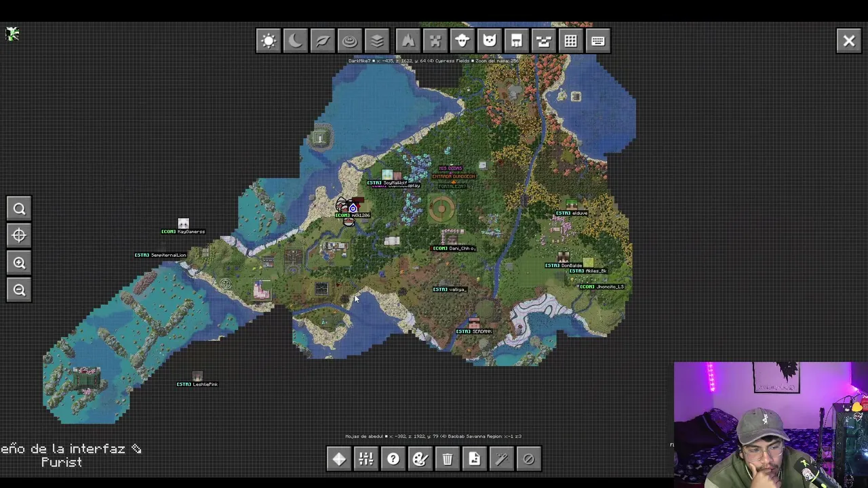Viewport: 868px width, 488px height.
Task: Click the DarkMike7 coordinates status line
Action: click(x=434, y=61)
